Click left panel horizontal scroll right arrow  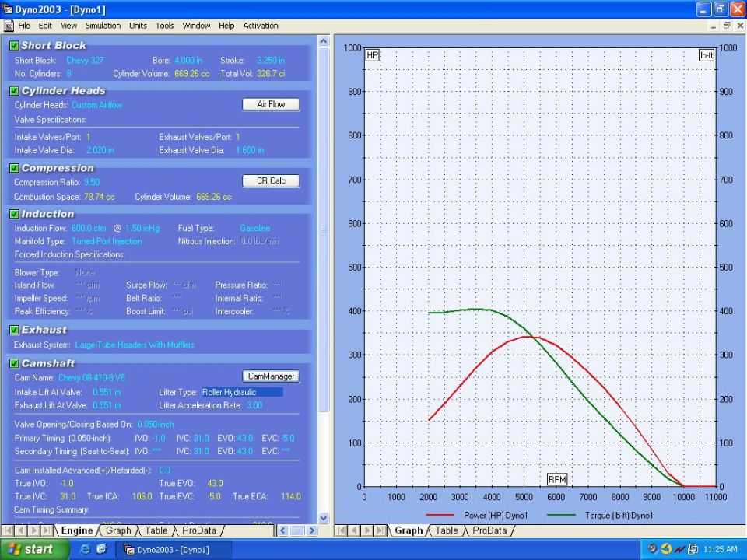click(x=311, y=530)
